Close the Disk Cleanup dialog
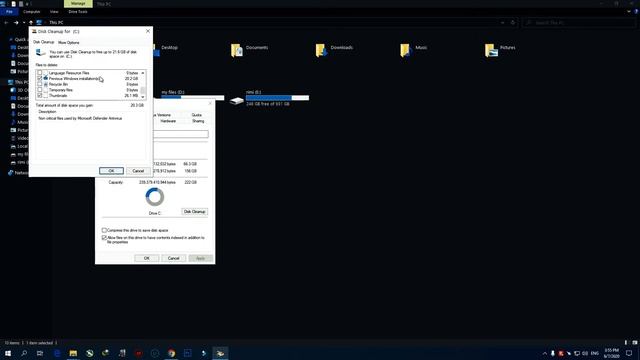Image resolution: width=640 pixels, height=360 pixels. click(x=148, y=31)
